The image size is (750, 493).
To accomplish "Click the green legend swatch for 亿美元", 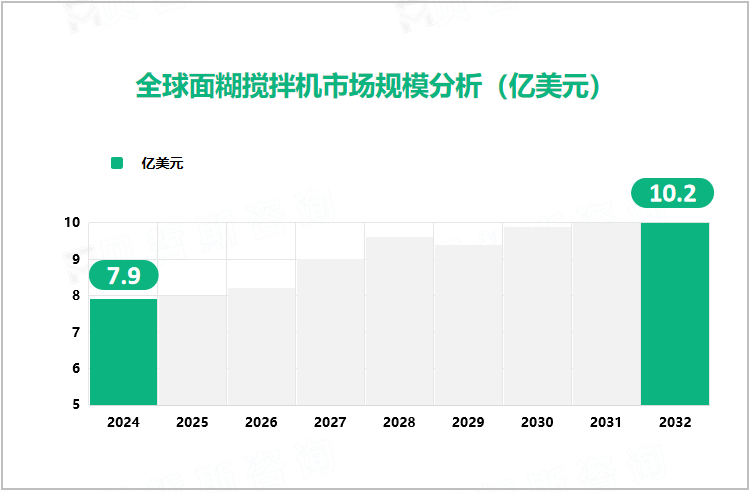I will click(117, 163).
